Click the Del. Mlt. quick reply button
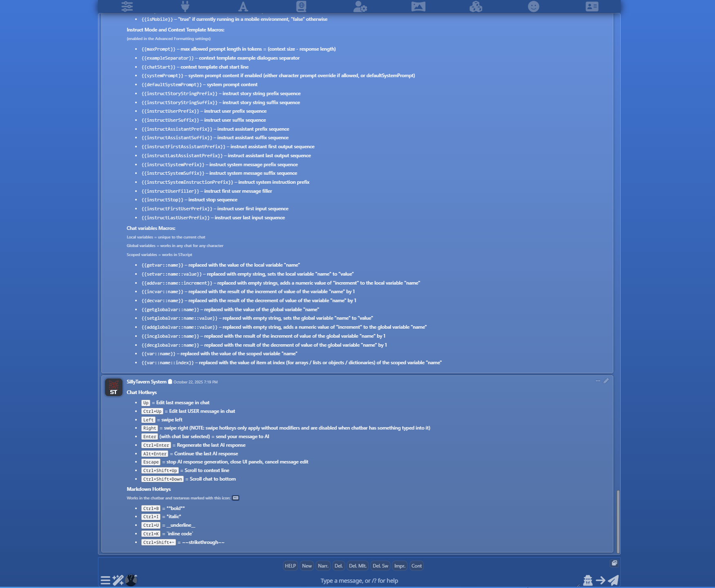Viewport: 715px width, 588px height. 358,566
